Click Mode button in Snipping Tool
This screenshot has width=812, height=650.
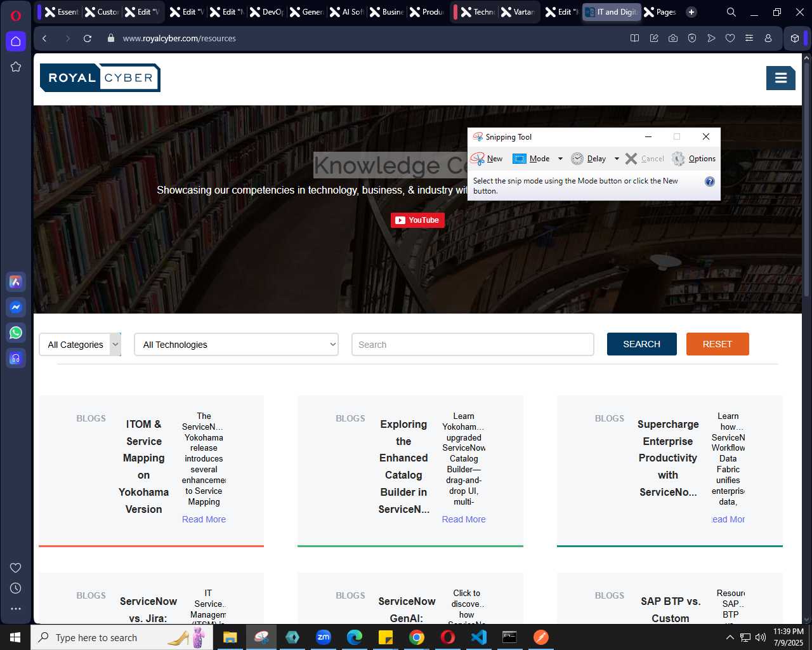532,159
